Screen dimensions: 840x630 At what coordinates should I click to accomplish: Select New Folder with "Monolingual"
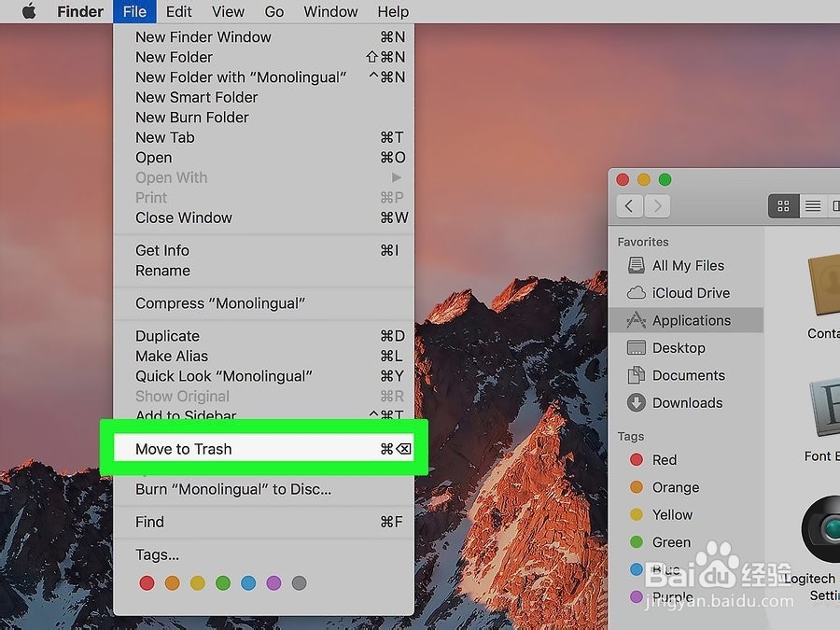[x=263, y=77]
